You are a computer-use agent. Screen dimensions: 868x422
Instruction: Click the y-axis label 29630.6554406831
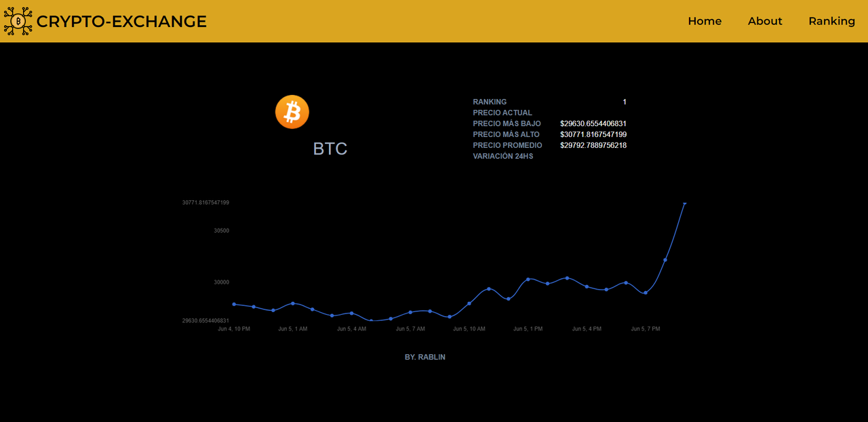point(205,321)
